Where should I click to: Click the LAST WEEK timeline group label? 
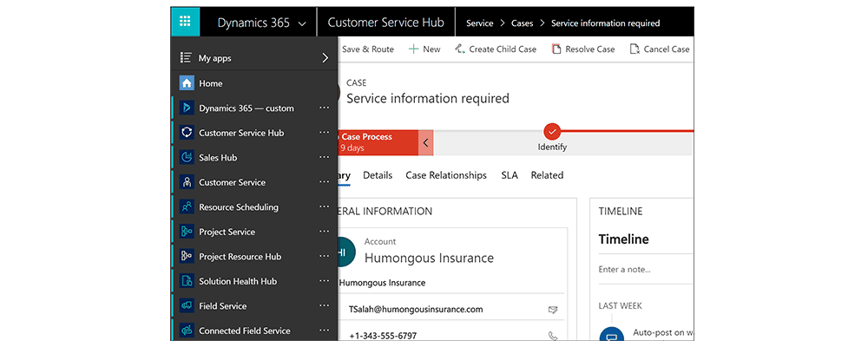[620, 306]
